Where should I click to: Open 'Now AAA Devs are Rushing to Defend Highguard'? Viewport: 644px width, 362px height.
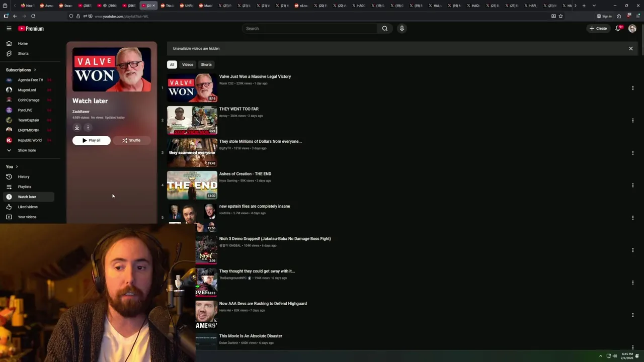tap(263, 304)
